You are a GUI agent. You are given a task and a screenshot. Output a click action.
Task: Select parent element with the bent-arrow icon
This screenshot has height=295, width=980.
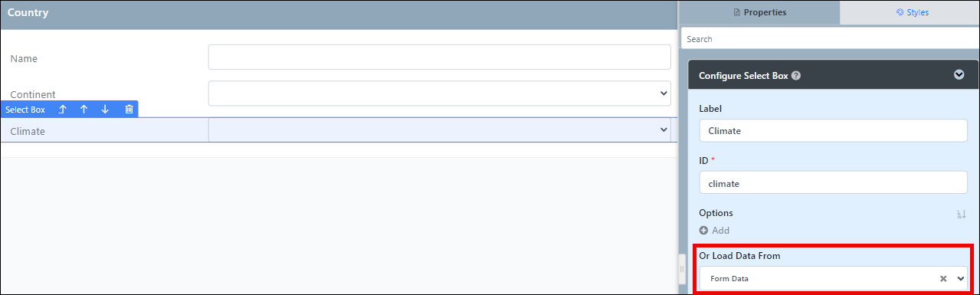click(x=63, y=110)
